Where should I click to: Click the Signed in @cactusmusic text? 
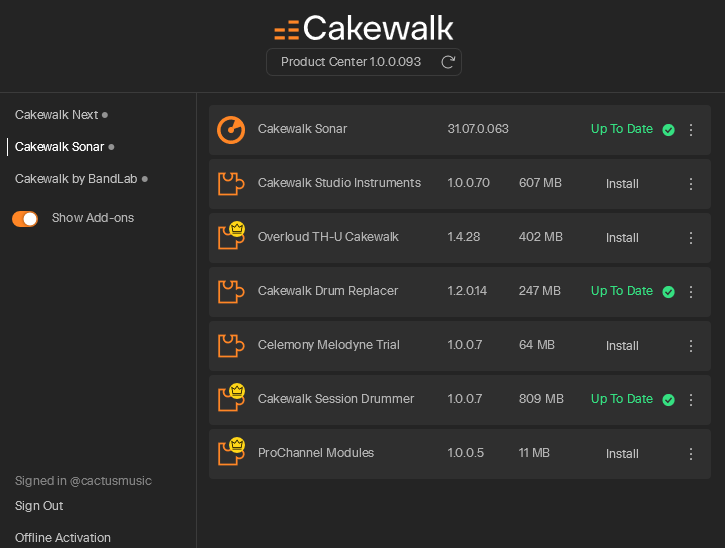[83, 481]
